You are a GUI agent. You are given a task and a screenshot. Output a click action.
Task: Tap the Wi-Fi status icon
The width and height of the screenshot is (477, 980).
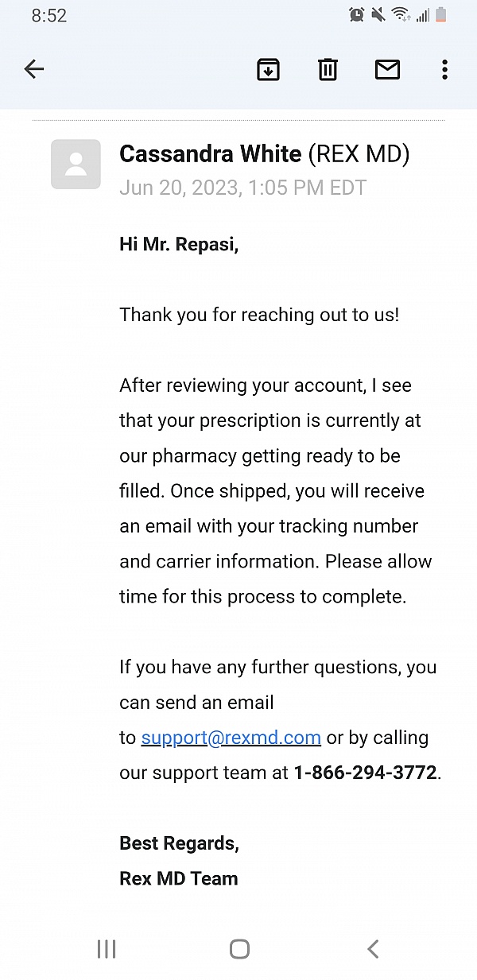pos(400,15)
